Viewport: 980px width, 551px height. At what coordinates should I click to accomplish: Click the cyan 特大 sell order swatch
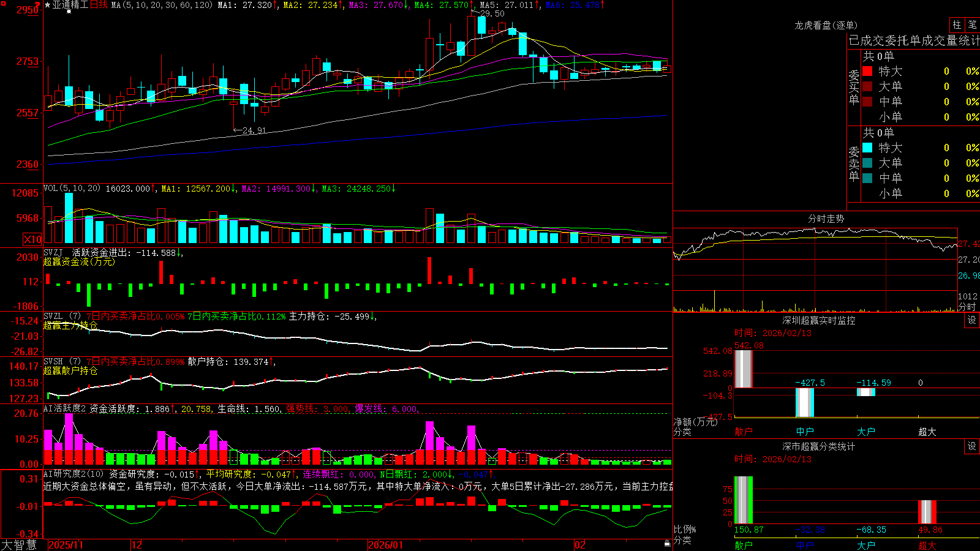[867, 148]
